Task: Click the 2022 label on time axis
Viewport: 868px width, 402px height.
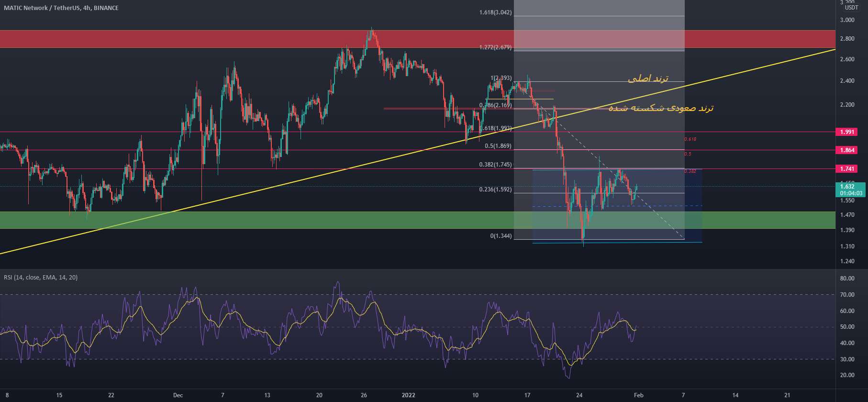Action: click(408, 395)
